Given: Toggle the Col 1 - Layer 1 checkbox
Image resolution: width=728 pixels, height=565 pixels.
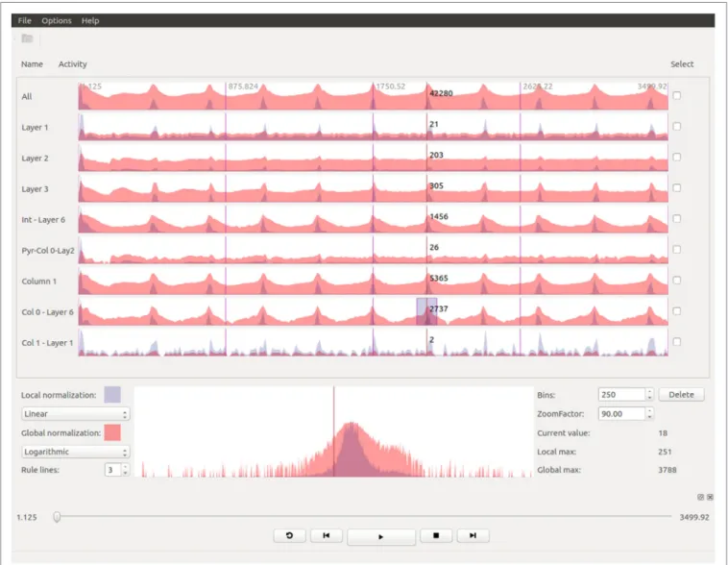Looking at the screenshot, I should click(x=677, y=341).
